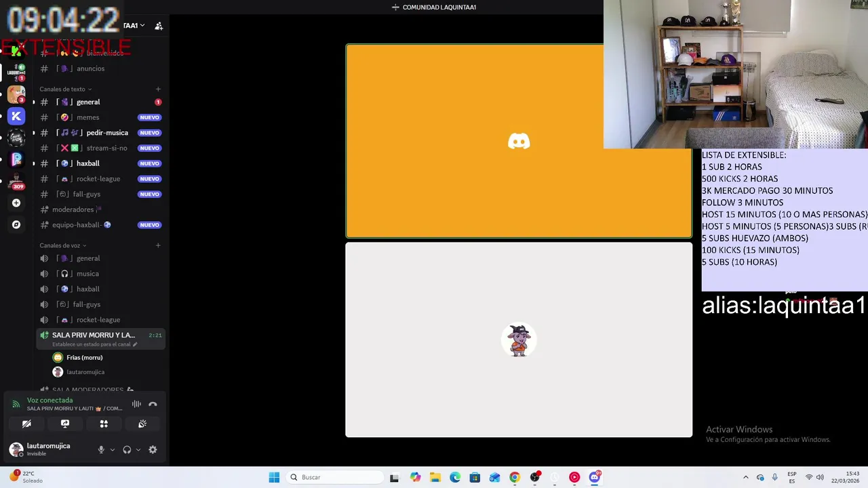Toggle the camera on button
868x488 pixels.
26,424
